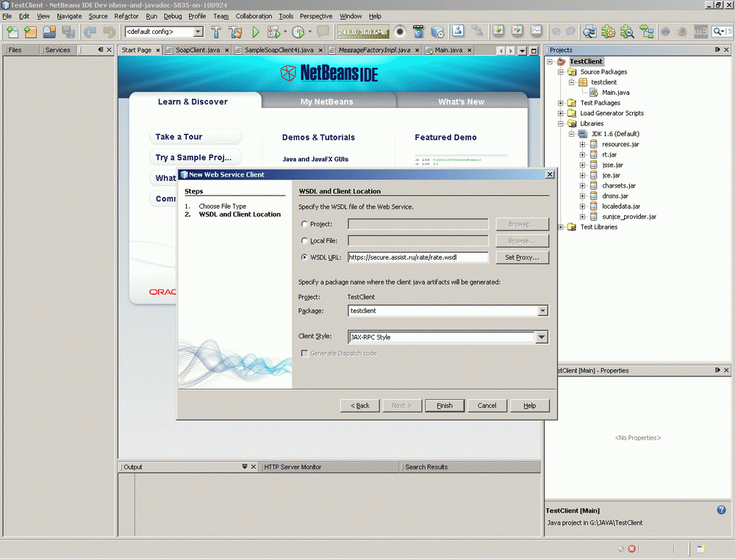Click the memory usage indicator 241.0/360.6MB
Image resolution: width=735 pixels, height=560 pixels.
(363, 32)
